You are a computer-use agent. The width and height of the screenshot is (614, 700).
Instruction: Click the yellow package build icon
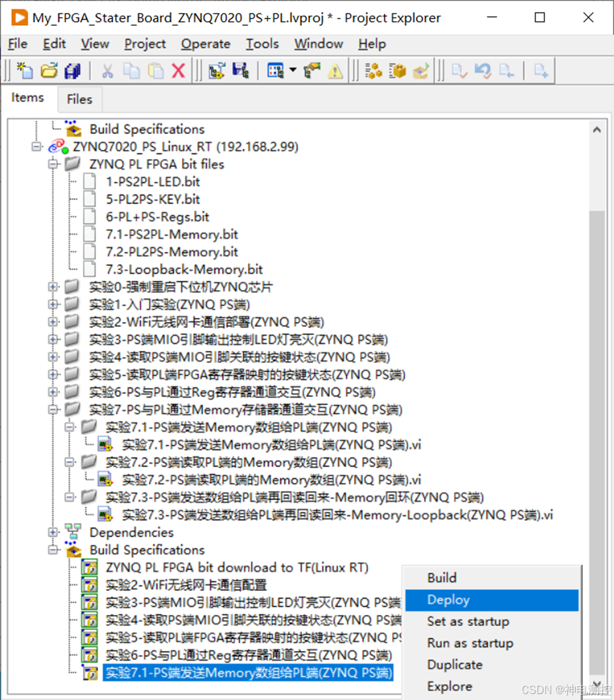[397, 71]
